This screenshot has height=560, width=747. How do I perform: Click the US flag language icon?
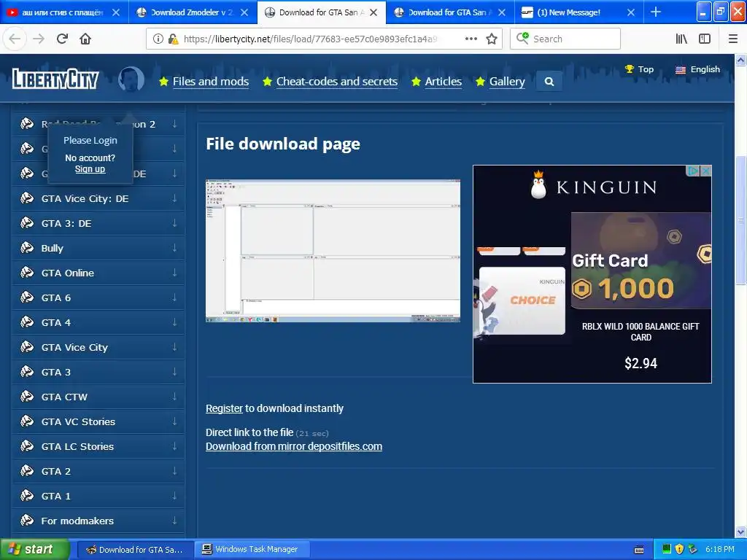pyautogui.click(x=681, y=69)
